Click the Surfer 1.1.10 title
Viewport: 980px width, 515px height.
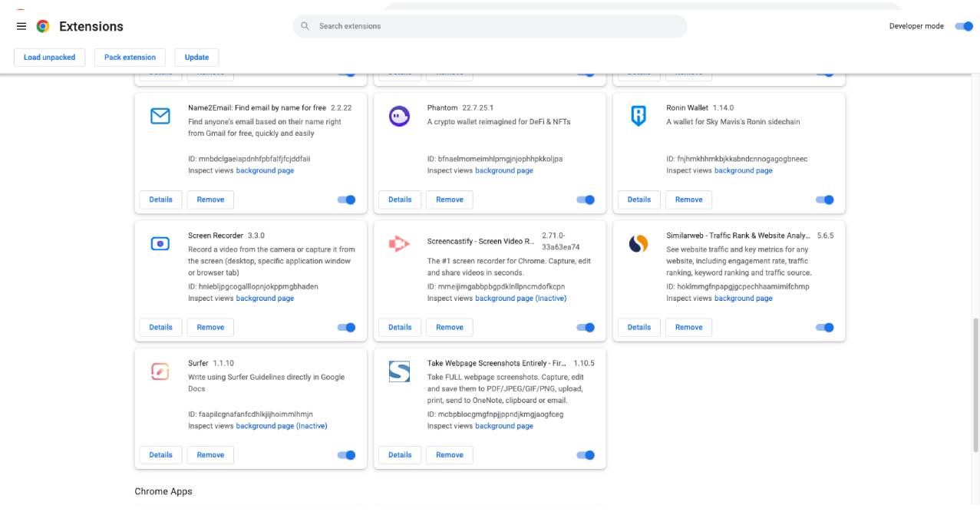pyautogui.click(x=211, y=363)
